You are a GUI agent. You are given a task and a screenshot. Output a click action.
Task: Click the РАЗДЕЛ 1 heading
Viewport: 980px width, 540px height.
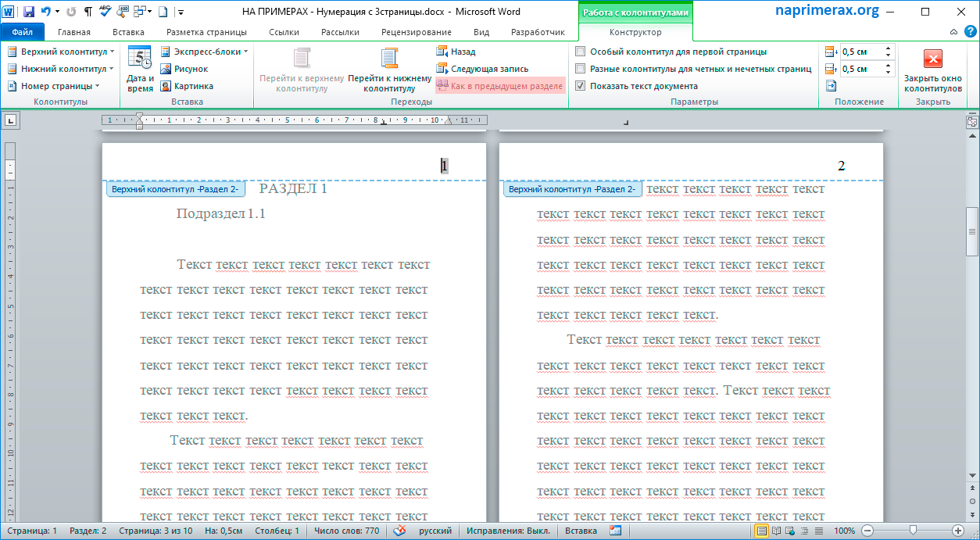[x=293, y=188]
